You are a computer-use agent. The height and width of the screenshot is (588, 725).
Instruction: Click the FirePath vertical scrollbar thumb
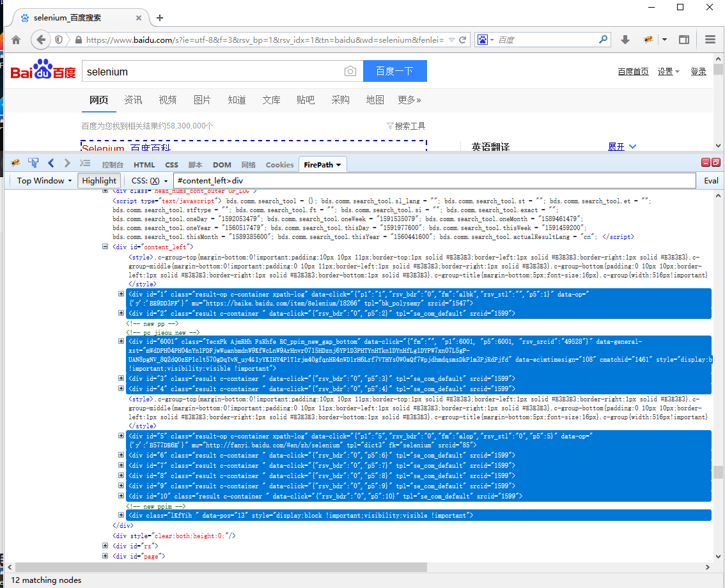click(x=718, y=472)
